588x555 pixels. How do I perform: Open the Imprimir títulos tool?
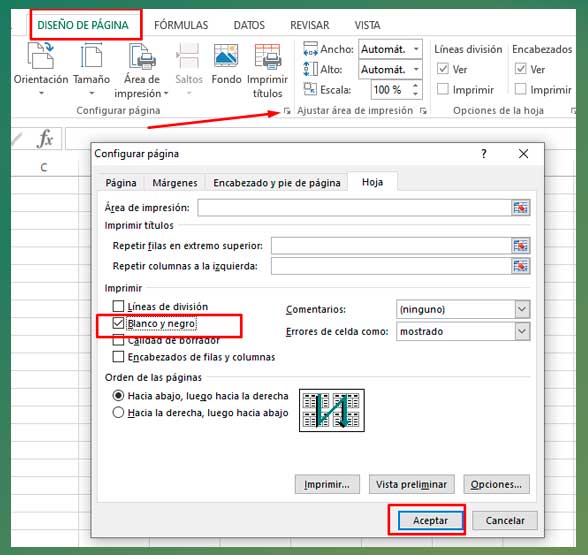pos(267,70)
